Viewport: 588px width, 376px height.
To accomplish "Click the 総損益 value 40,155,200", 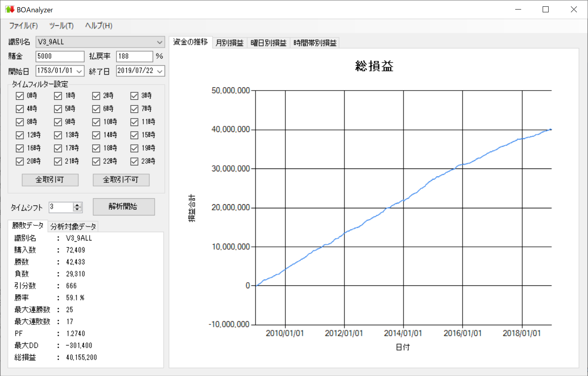I will (82, 358).
